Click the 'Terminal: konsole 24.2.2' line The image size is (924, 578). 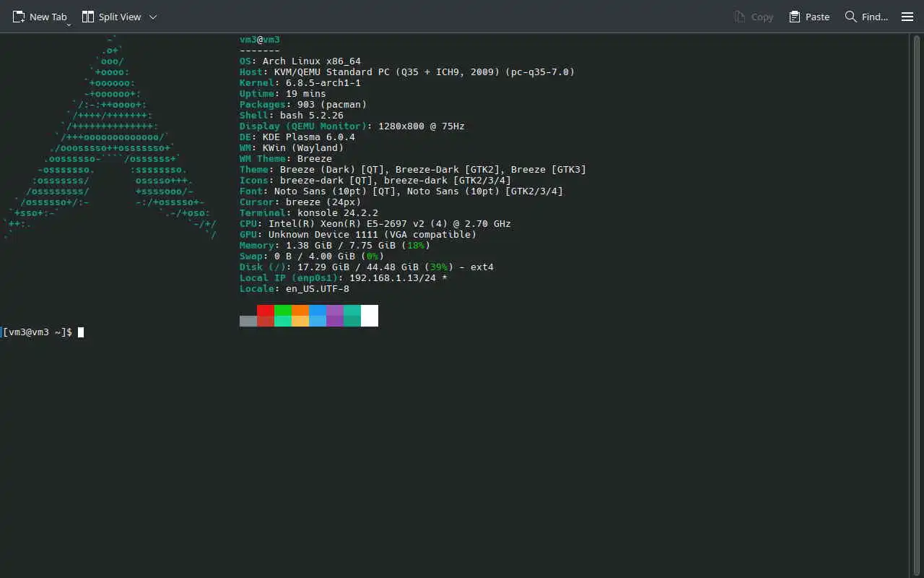click(309, 213)
